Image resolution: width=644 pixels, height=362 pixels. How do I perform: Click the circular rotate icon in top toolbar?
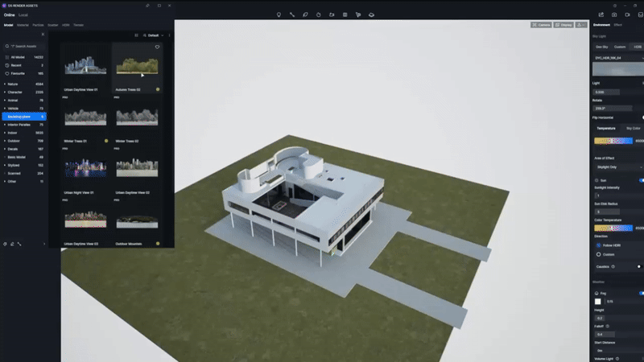(318, 14)
